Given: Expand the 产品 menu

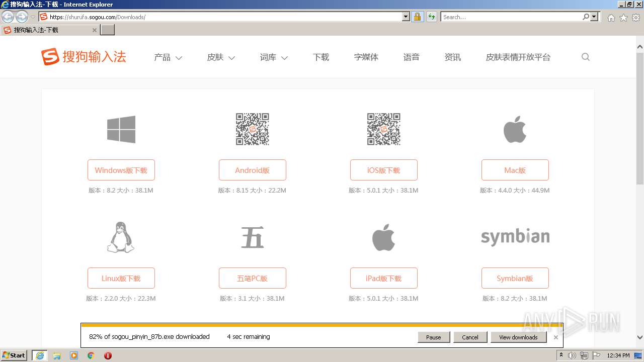Looking at the screenshot, I should click(x=168, y=57).
